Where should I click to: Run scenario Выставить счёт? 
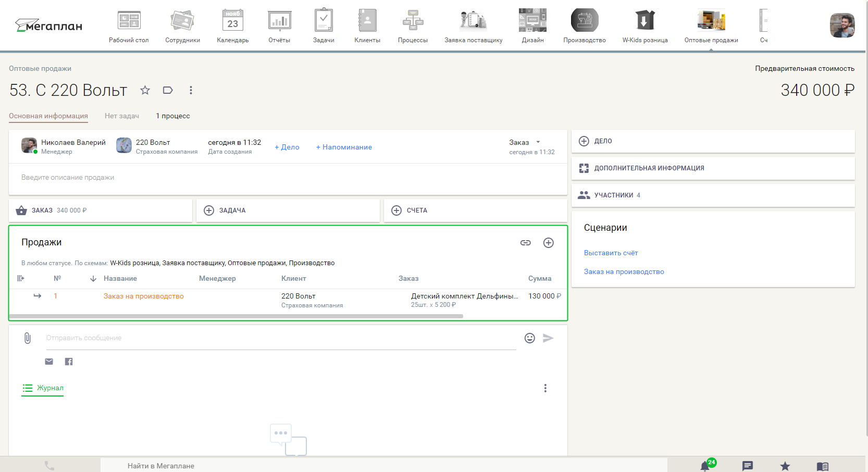tap(611, 253)
